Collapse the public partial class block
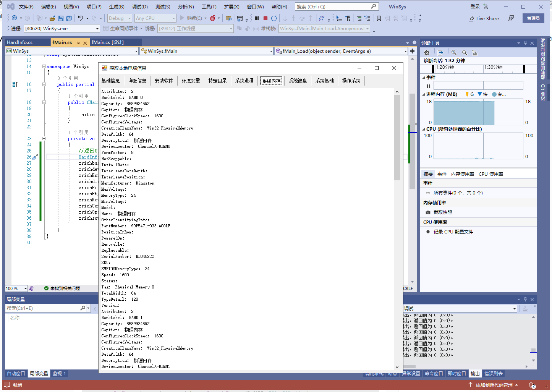 pyautogui.click(x=44, y=84)
